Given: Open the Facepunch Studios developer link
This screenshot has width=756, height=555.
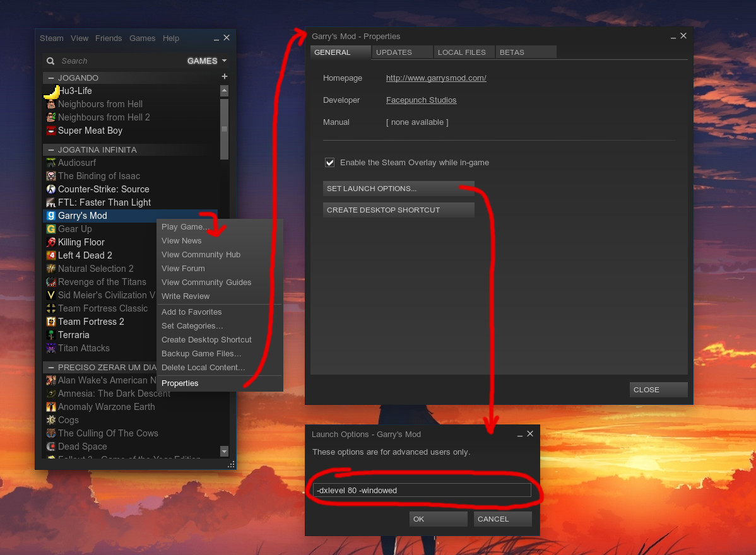Looking at the screenshot, I should click(x=421, y=100).
